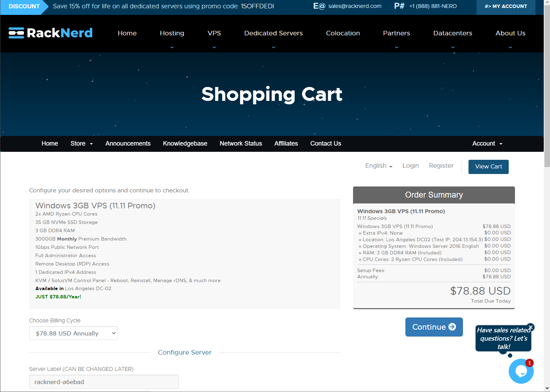Open Hosting in main navigation
550x392 pixels.
(x=172, y=33)
